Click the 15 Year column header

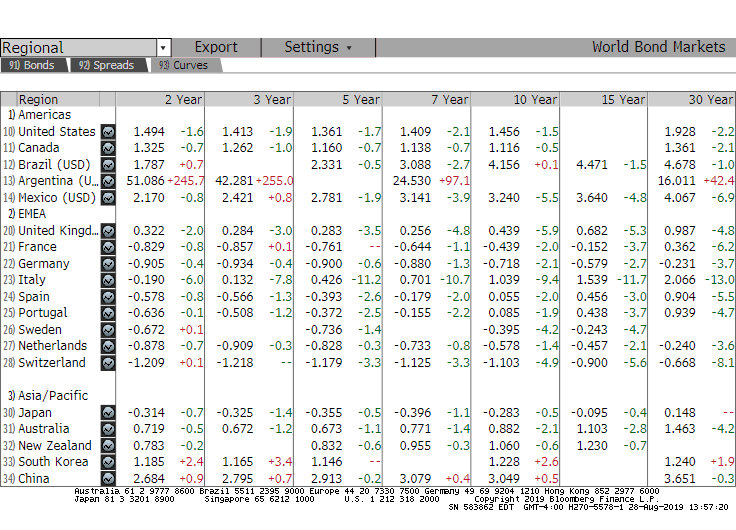(x=604, y=100)
